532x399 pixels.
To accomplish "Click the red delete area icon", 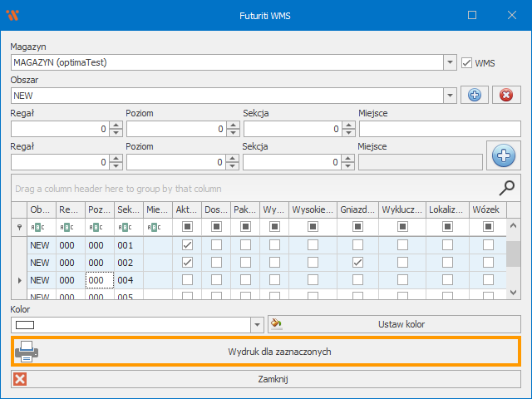I will click(505, 95).
